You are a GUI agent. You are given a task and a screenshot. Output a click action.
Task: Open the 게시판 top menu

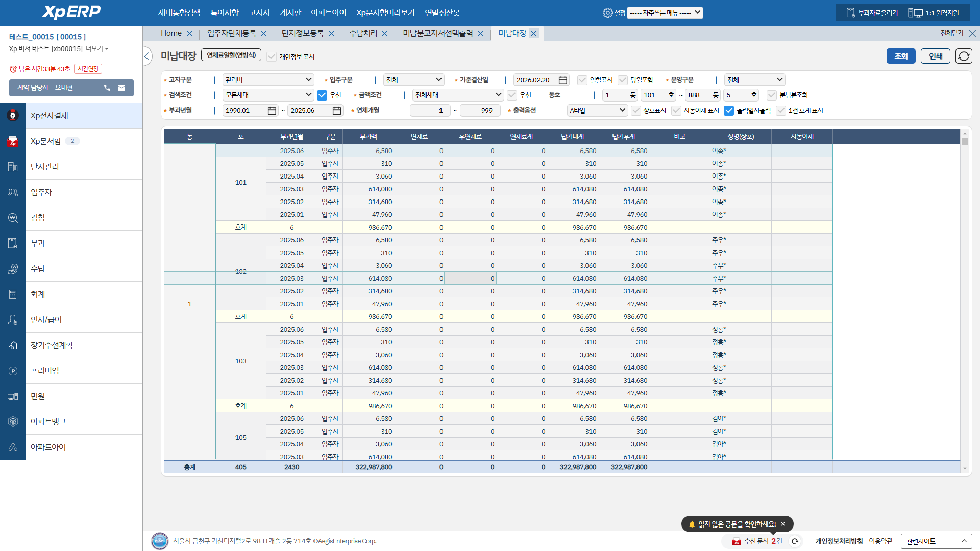coord(290,13)
